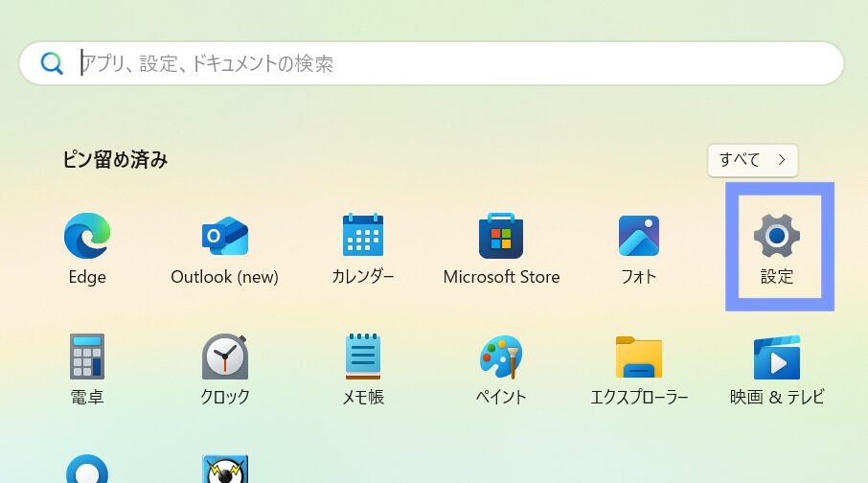The image size is (868, 483).
Task: Click the magnifier icon in search bar
Action: click(x=52, y=63)
